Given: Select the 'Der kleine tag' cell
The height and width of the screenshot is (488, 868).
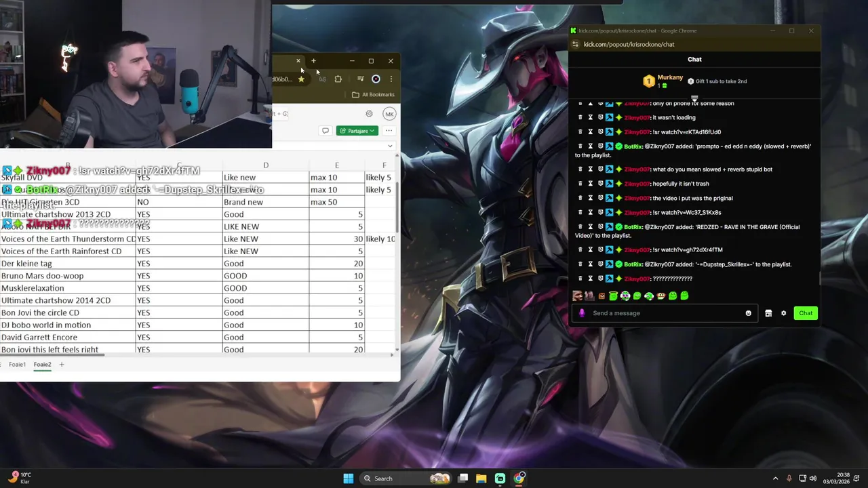Looking at the screenshot, I should 68,264.
